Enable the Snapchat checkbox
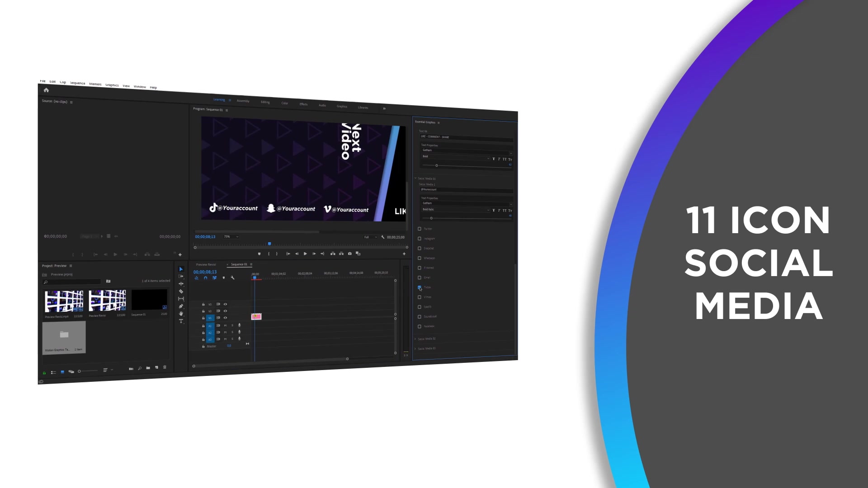This screenshot has height=488, width=868. (x=420, y=248)
